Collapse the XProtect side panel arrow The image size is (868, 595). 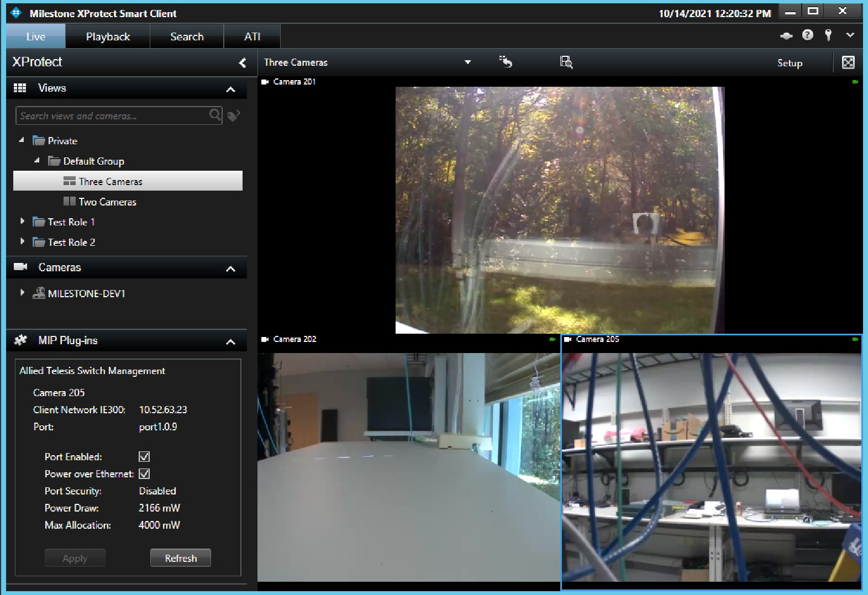(242, 62)
